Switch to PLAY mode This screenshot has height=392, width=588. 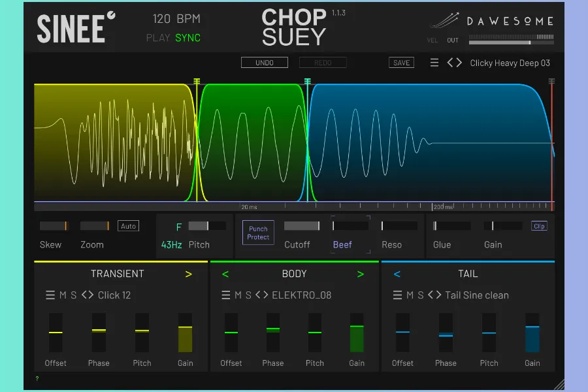pyautogui.click(x=158, y=38)
